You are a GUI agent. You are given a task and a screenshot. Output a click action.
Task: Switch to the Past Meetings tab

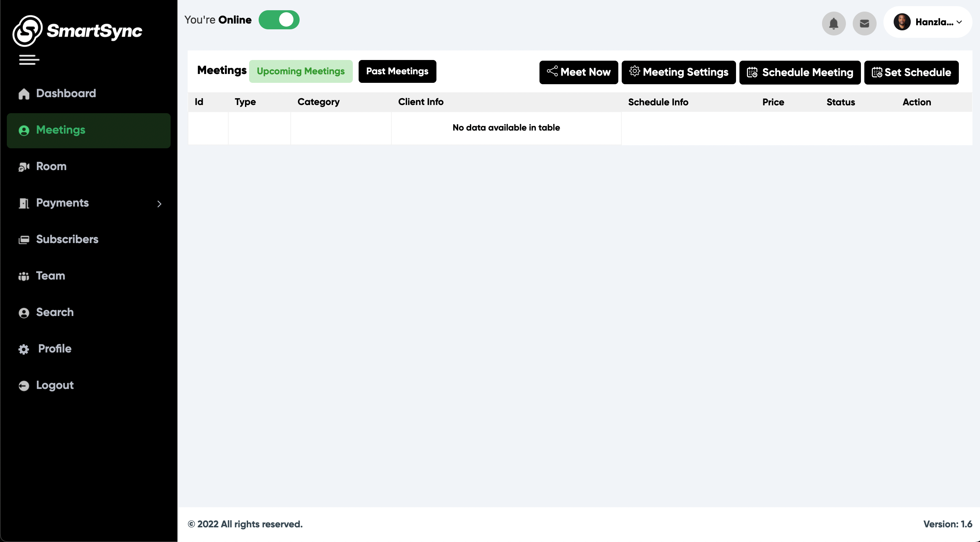397,71
